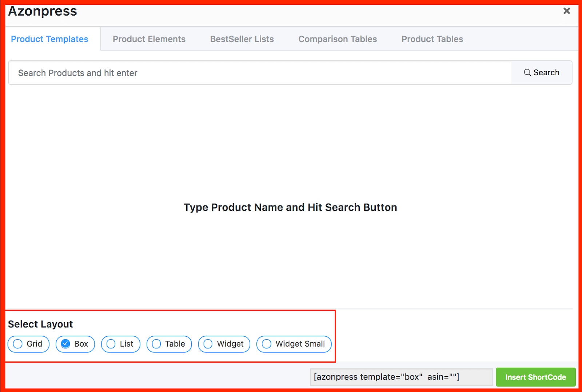Pick the Table layout radio option
The width and height of the screenshot is (582, 392).
coord(156,344)
